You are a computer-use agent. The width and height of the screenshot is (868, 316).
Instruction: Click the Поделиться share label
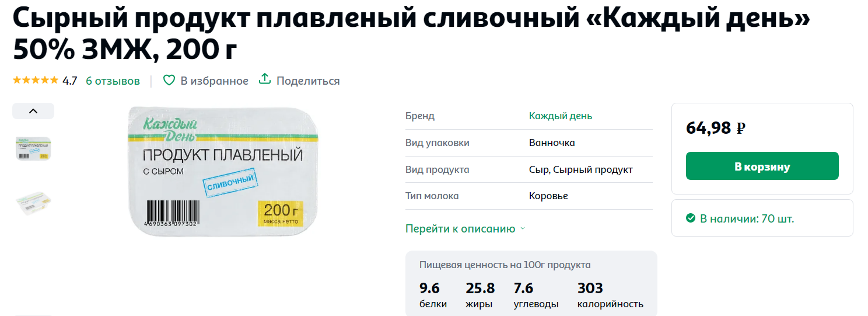[x=308, y=81]
